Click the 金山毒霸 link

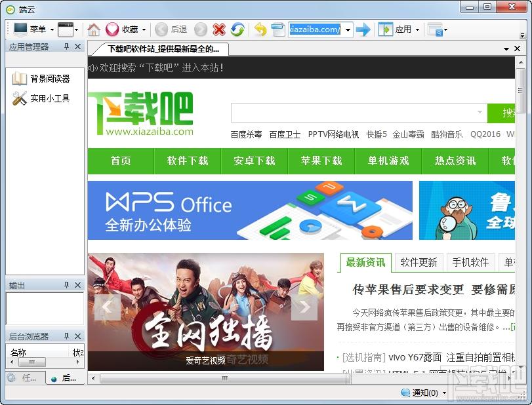point(408,134)
